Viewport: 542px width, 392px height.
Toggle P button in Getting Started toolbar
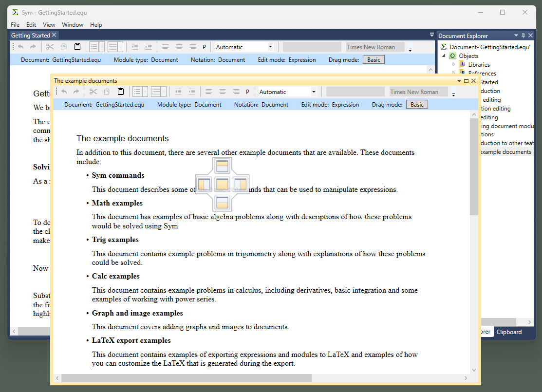click(205, 47)
